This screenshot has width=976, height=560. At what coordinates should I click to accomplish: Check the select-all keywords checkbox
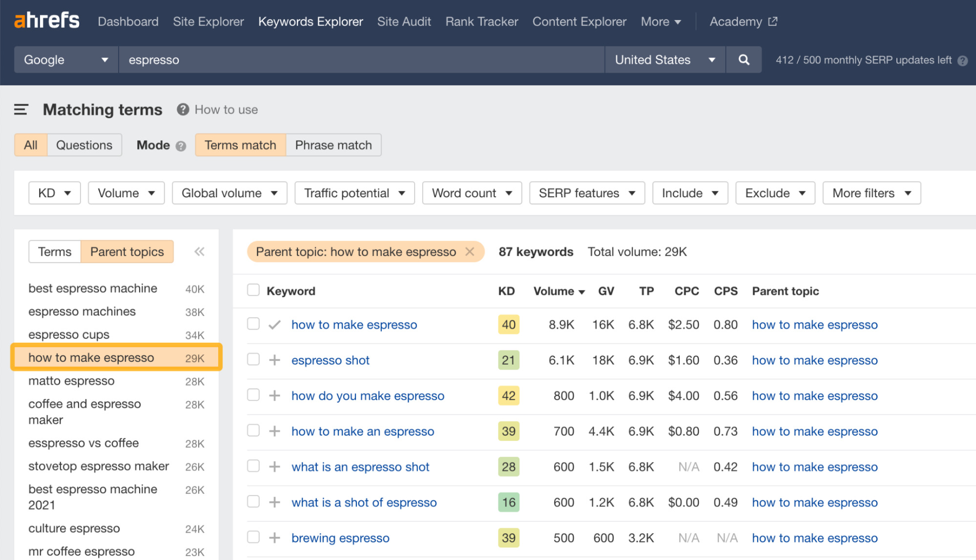coord(253,290)
